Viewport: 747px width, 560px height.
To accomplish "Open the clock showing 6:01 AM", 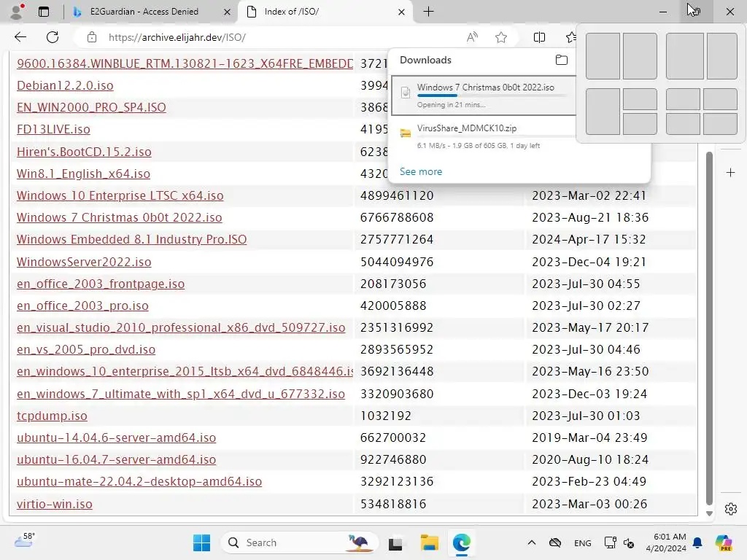I will (666, 542).
